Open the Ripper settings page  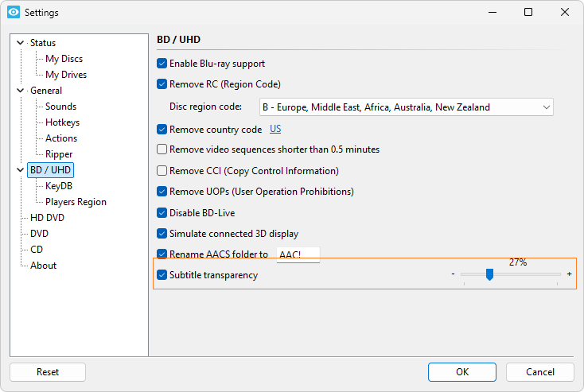(59, 154)
